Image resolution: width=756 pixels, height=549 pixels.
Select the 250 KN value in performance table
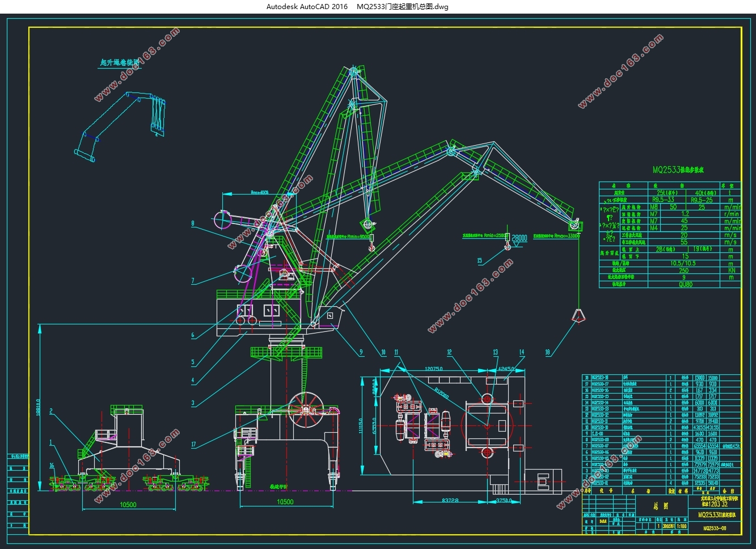click(684, 271)
